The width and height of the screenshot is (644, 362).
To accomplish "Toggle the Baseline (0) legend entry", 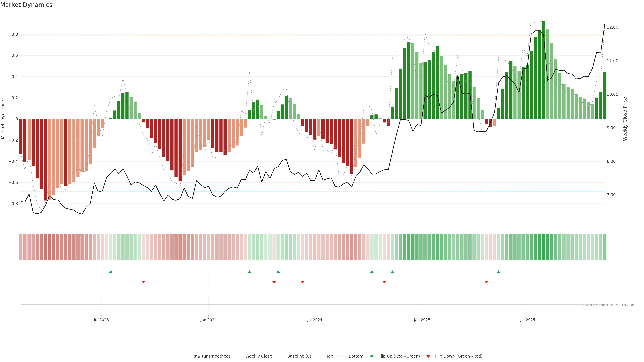I will point(299,356).
